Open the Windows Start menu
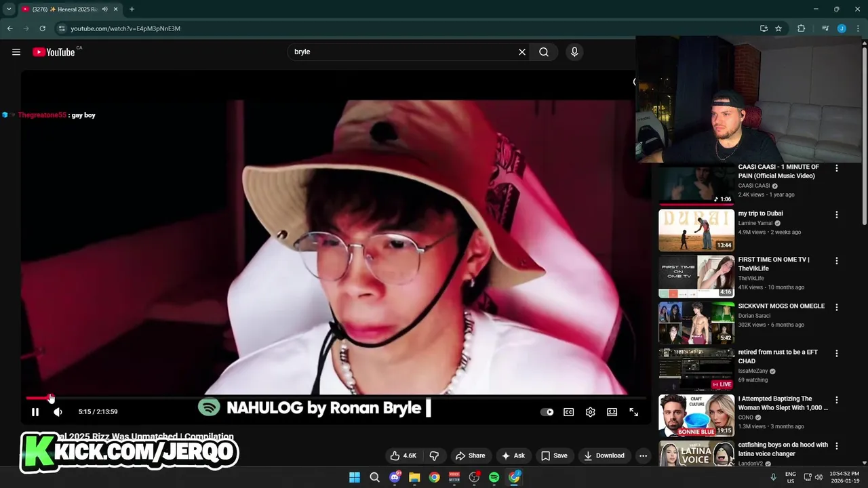The height and width of the screenshot is (488, 868). tap(355, 477)
